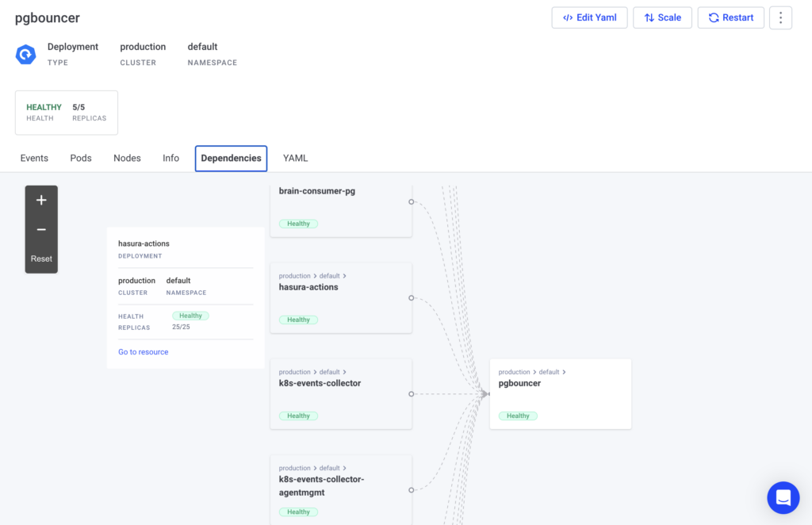Reset the graph zoom level
Viewport: 812px width, 525px height.
[x=41, y=259]
